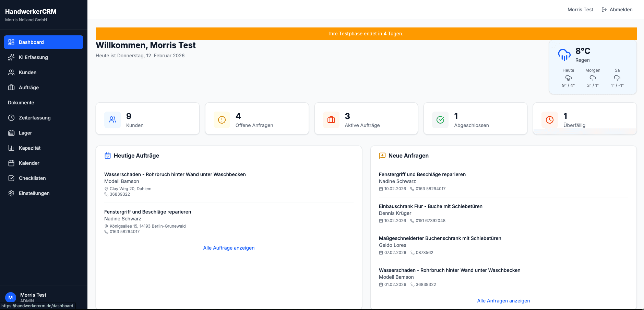This screenshot has width=644, height=310.
Task: Click the Kapazität chart icon
Action: (11, 148)
